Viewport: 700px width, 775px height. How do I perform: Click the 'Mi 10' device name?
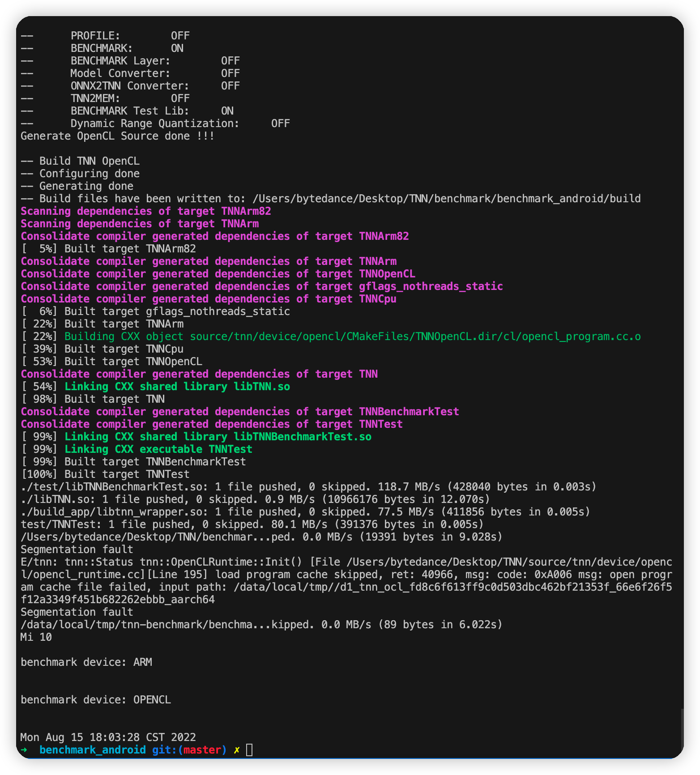(36, 637)
